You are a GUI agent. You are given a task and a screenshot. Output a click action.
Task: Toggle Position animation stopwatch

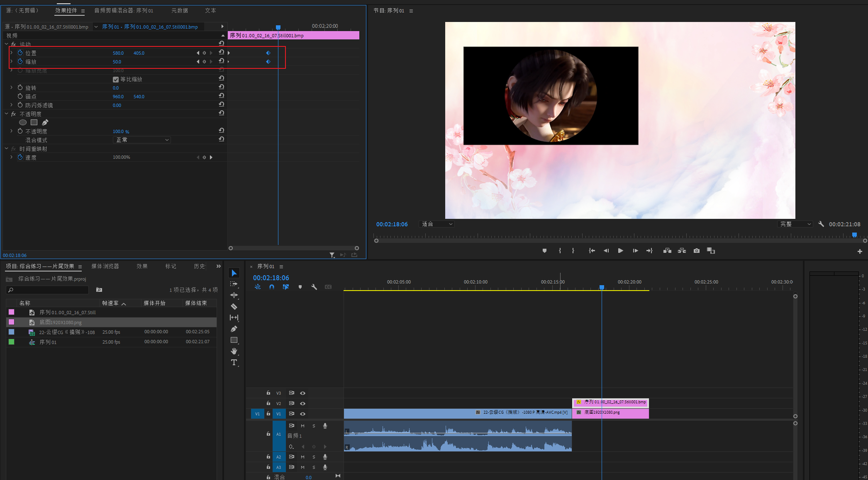point(20,53)
